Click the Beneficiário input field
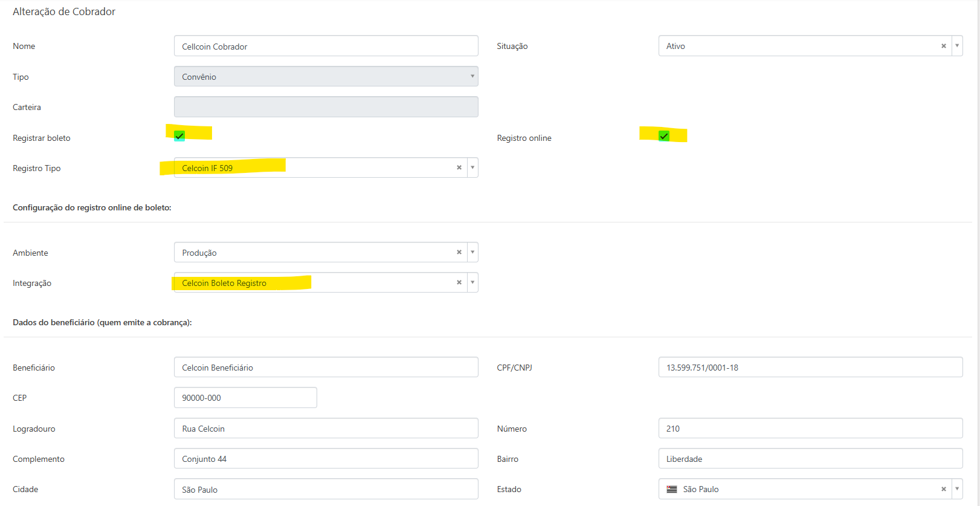980x506 pixels. coord(326,367)
